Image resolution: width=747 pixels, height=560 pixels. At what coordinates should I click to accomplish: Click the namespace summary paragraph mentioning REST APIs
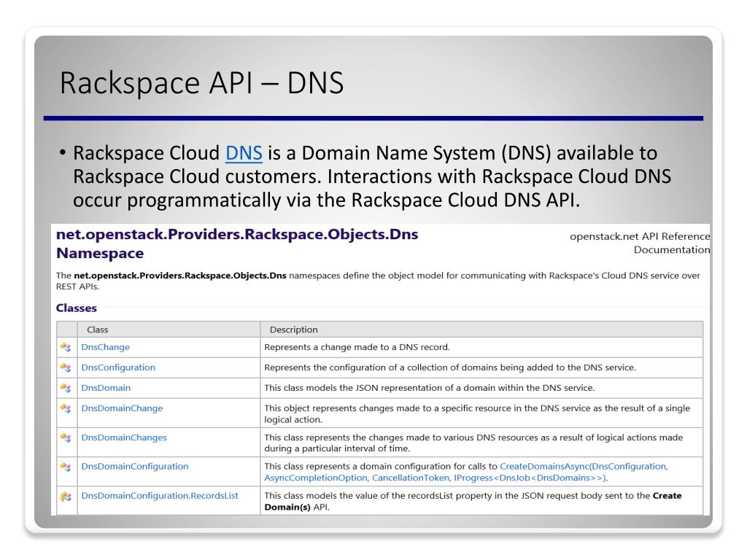(378, 281)
